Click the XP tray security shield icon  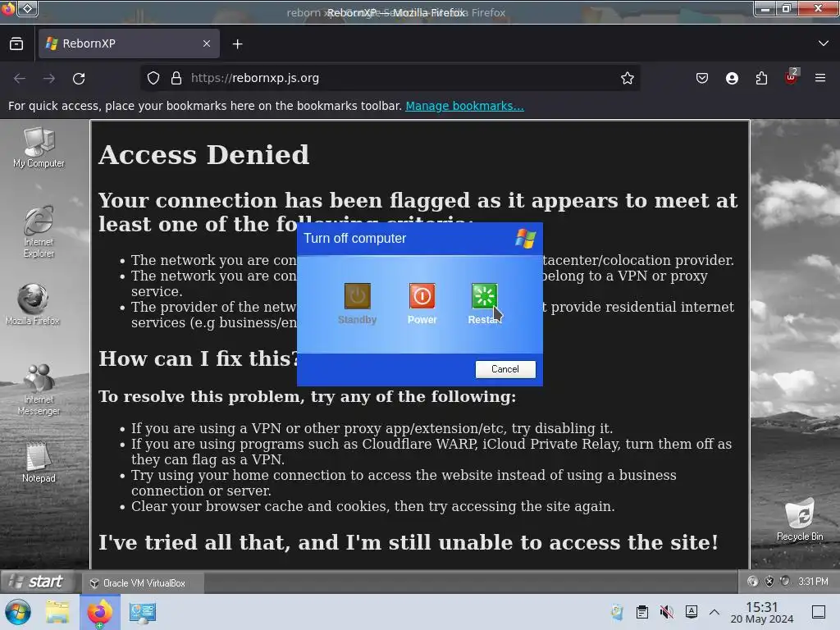[x=769, y=582]
